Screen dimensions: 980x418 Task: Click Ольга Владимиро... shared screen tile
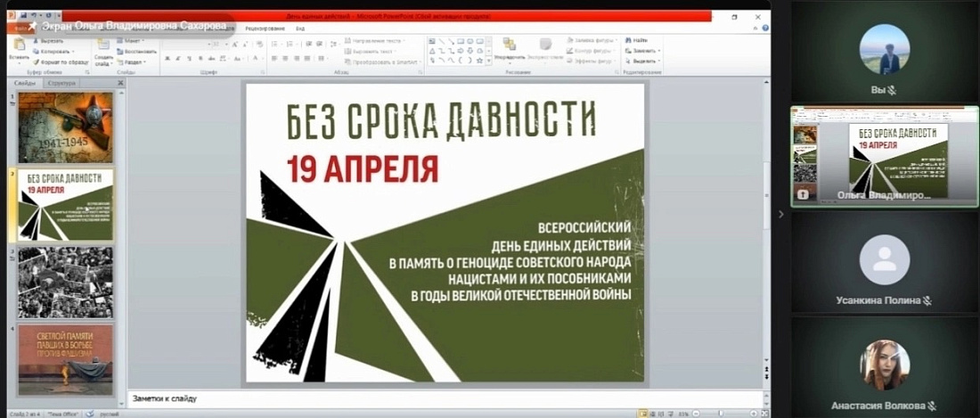885,156
